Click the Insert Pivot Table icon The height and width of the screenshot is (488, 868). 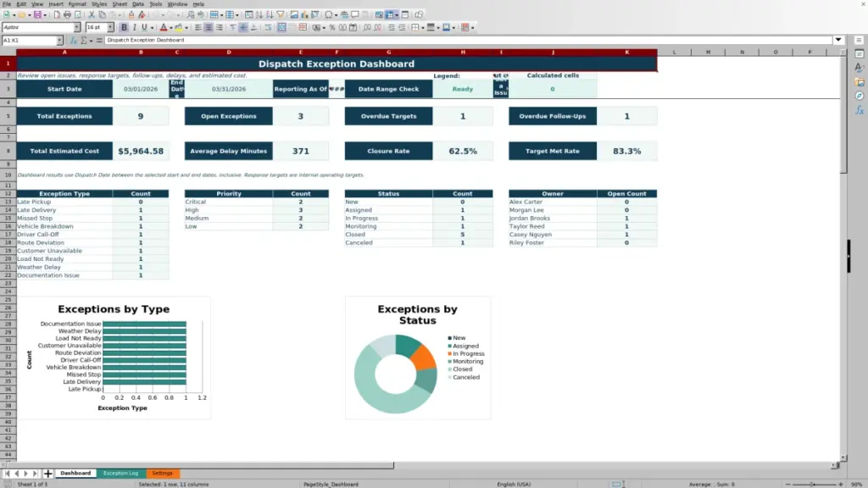click(315, 14)
